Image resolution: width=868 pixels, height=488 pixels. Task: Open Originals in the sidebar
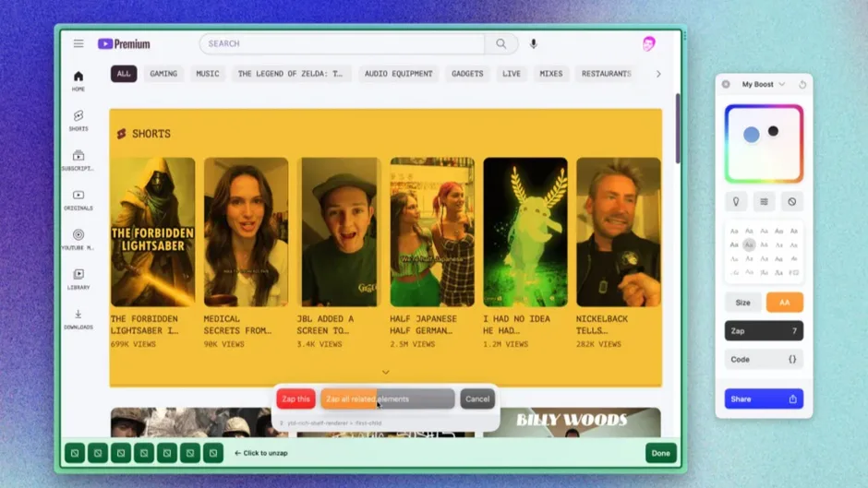pos(78,200)
